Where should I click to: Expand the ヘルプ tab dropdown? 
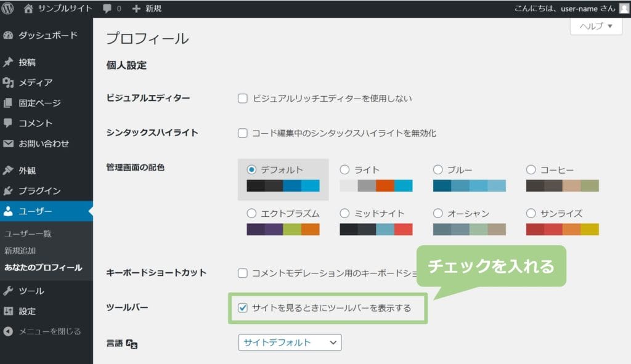[596, 26]
